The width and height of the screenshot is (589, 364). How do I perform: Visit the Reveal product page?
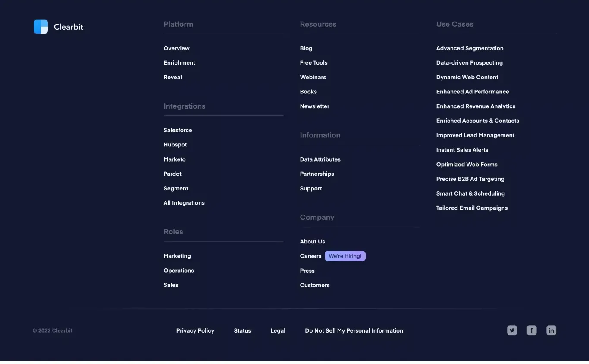tap(172, 78)
